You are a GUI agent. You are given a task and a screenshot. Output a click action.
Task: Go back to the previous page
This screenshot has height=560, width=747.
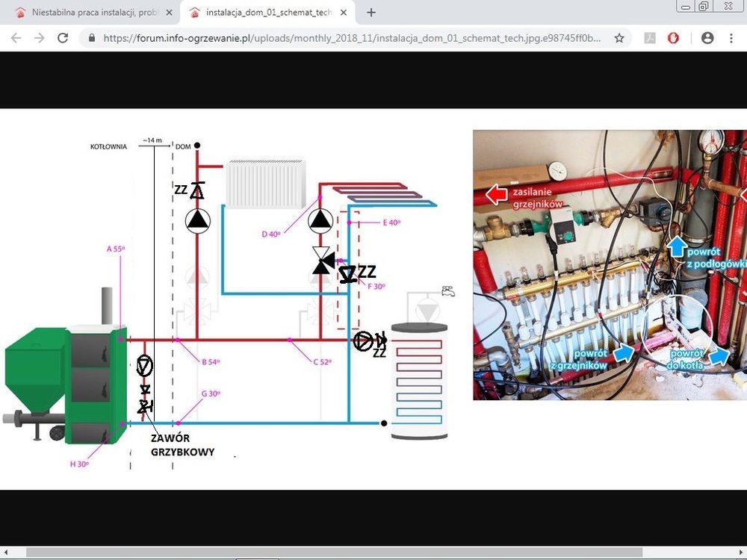[16, 38]
